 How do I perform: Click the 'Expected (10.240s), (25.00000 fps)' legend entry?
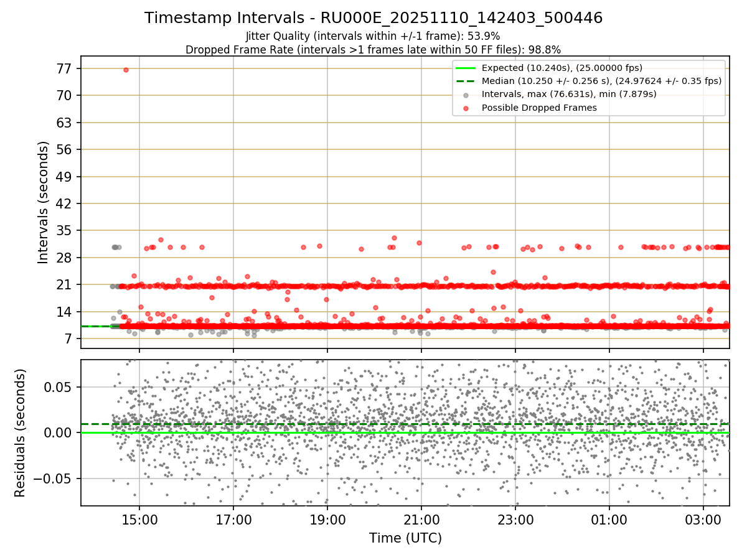(x=562, y=68)
